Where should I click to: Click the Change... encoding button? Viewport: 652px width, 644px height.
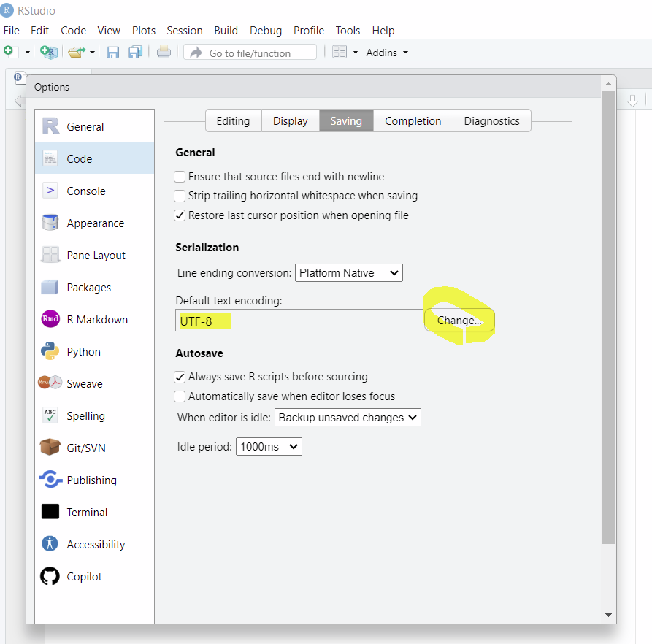click(x=459, y=321)
